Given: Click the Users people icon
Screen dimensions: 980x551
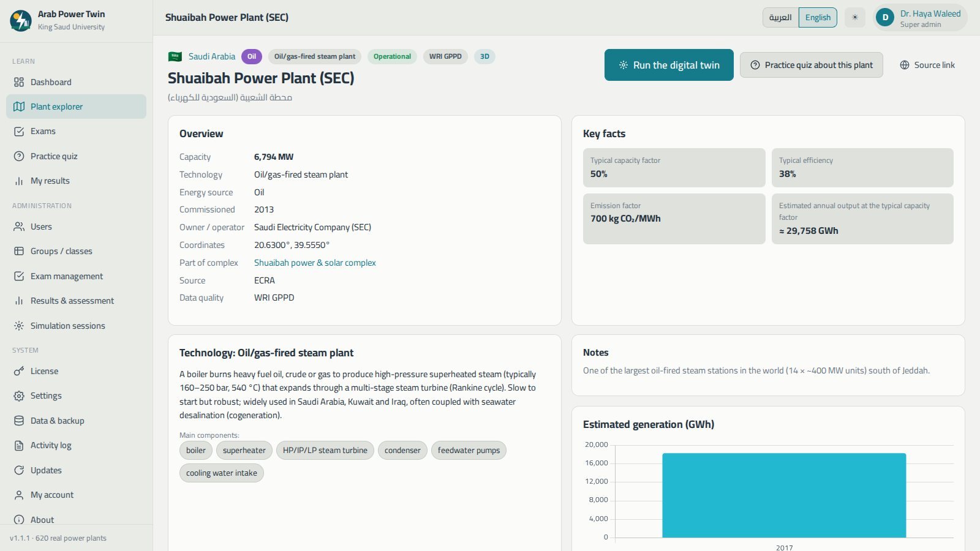Looking at the screenshot, I should tap(19, 227).
